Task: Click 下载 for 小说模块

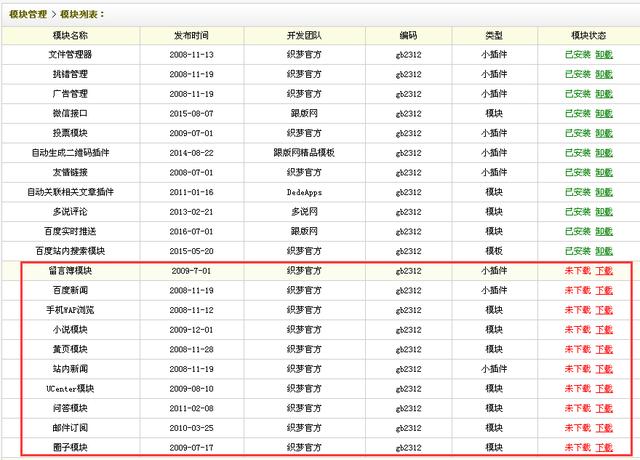Action: tap(604, 329)
